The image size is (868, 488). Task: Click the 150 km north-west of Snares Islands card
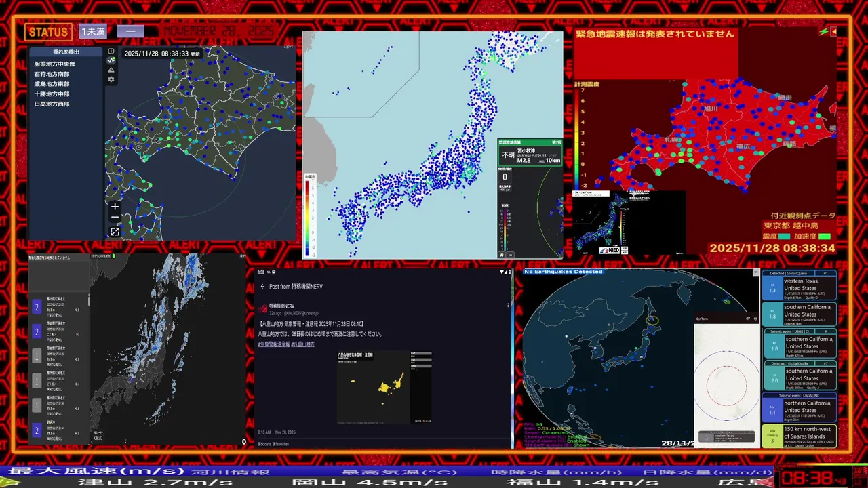coord(800,436)
